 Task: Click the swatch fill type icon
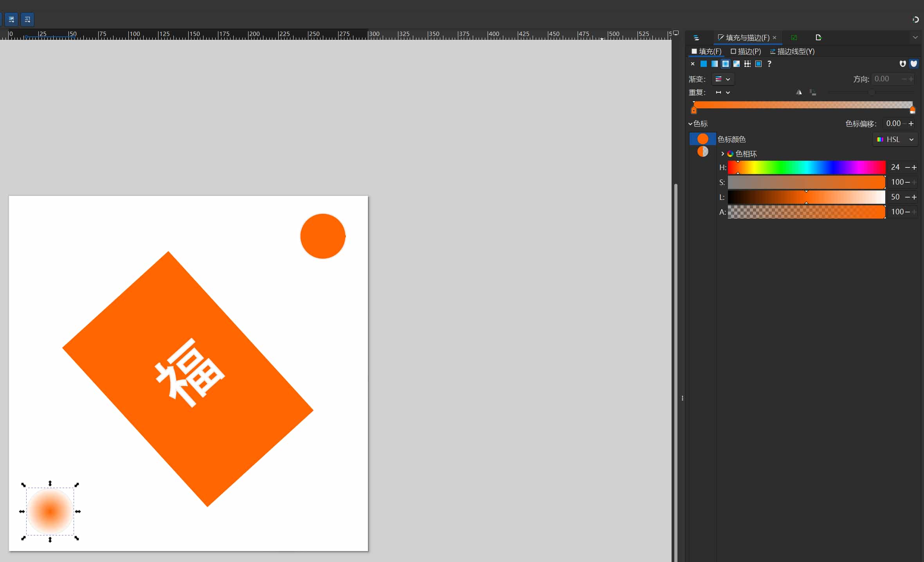tap(758, 64)
